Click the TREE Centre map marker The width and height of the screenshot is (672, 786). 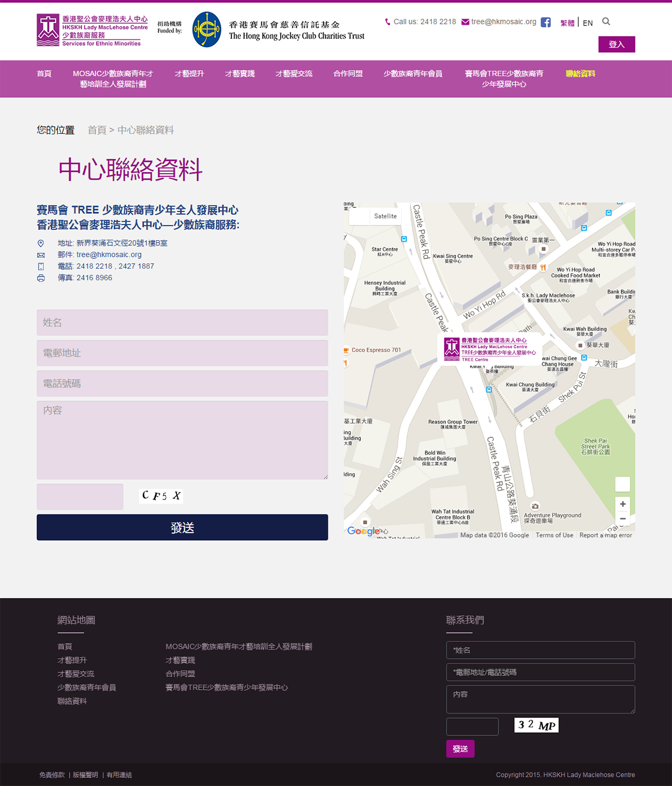489,349
